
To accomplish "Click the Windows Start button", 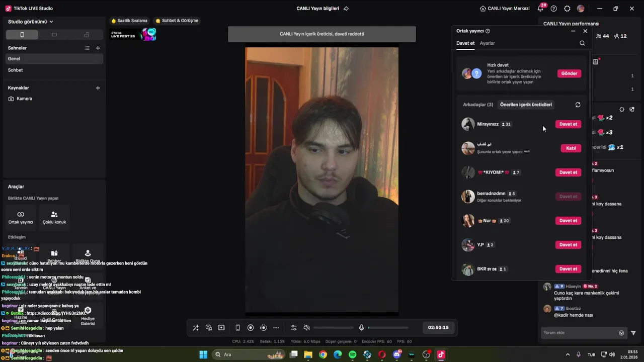I will [x=203, y=354].
